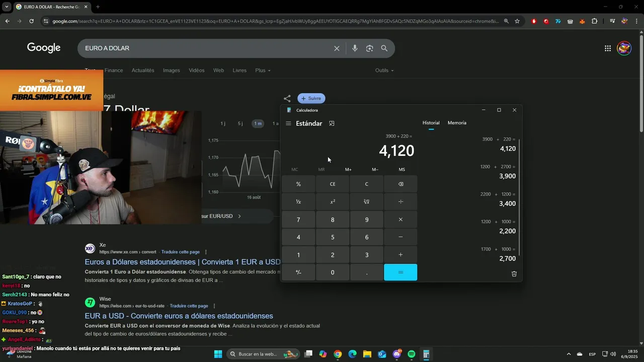Screen dimensions: 644x362
Task: Click the reciprocal 1/x key
Action: pos(298,202)
